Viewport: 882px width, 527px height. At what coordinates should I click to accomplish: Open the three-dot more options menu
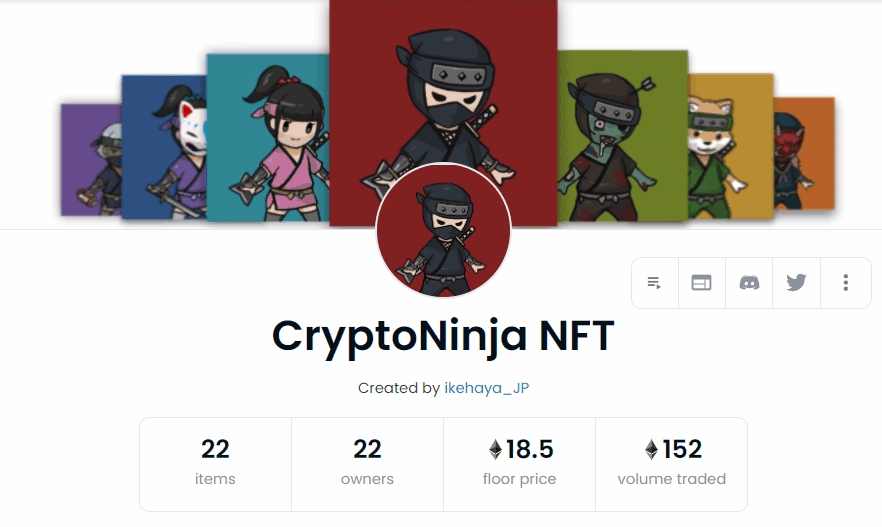pyautogui.click(x=845, y=283)
